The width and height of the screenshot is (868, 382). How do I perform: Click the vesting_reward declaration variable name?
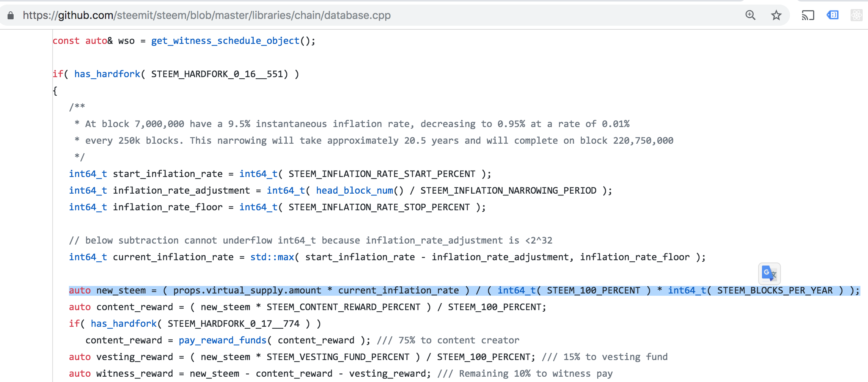click(x=134, y=357)
